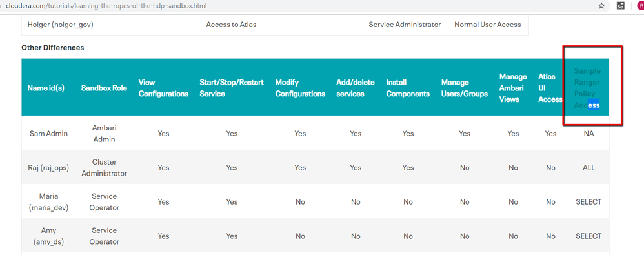Select 'SELECT' in Maria's row
This screenshot has height=255, width=644.
589,201
